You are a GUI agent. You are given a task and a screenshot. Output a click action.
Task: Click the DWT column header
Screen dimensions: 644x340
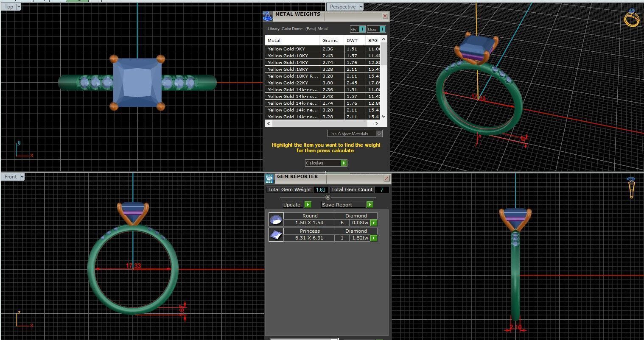point(355,40)
